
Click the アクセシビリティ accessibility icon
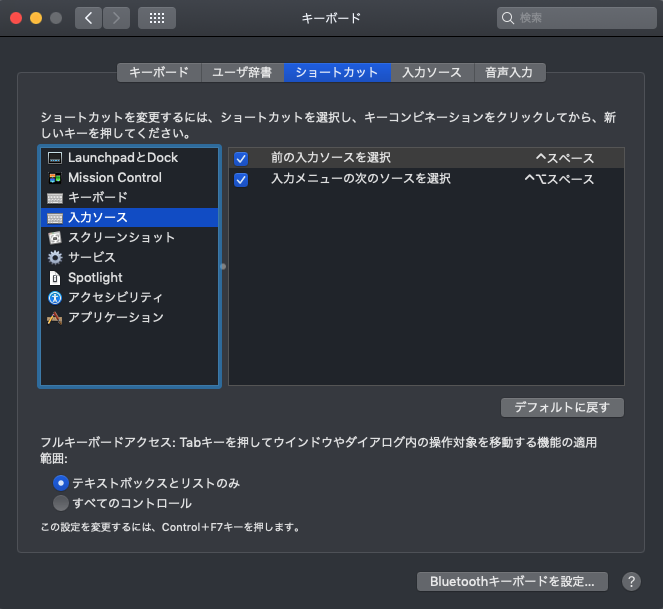(x=55, y=298)
